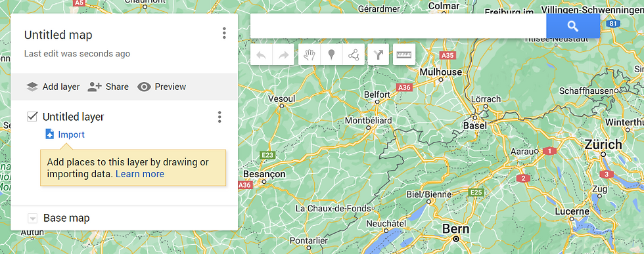Click the La Chaux-de-Fonds label on map

pos(333,209)
